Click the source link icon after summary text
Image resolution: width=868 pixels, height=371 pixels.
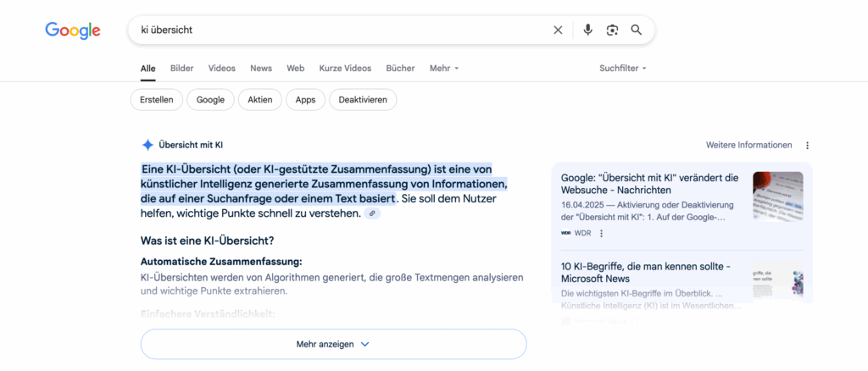pos(372,213)
